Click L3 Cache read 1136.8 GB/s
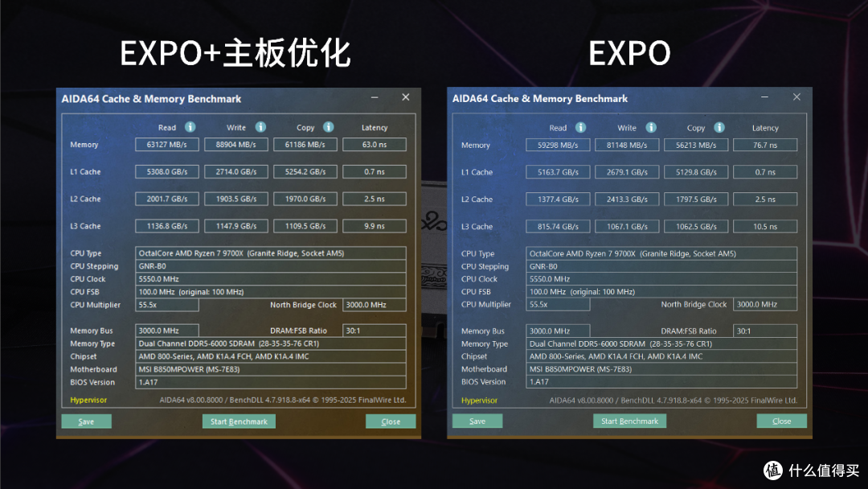 [x=166, y=226]
